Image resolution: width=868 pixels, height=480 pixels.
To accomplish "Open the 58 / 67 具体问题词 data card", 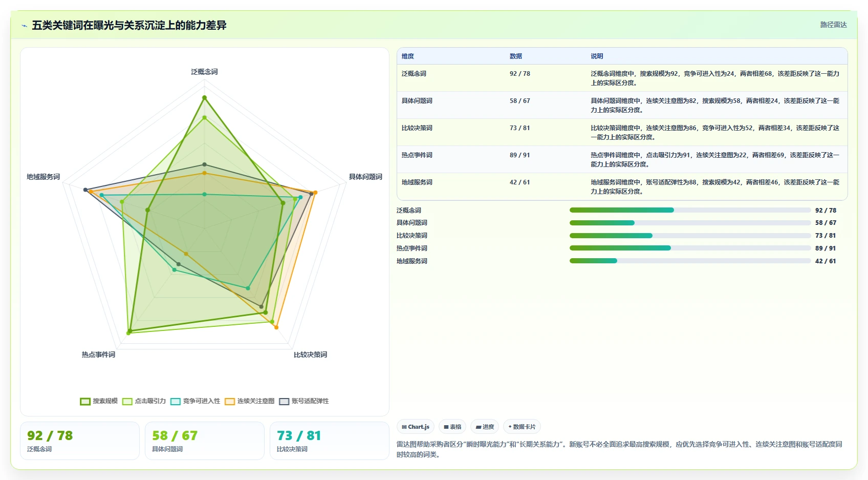I will [205, 441].
